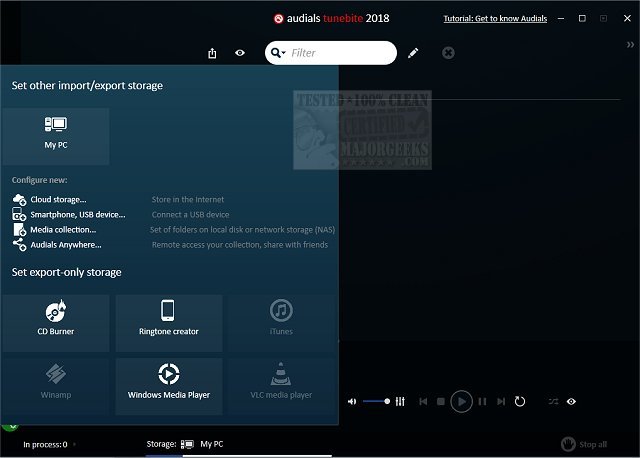The width and height of the screenshot is (640, 458).
Task: Pause playback
Action: (482, 402)
